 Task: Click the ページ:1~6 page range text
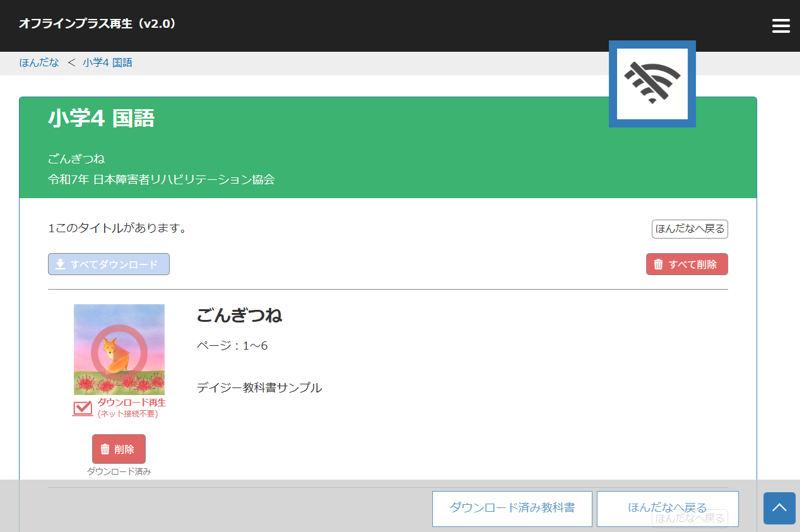click(x=232, y=346)
